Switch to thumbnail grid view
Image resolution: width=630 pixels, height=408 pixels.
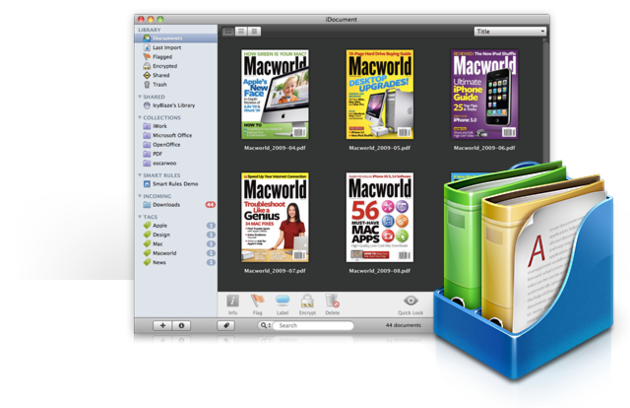(x=228, y=31)
